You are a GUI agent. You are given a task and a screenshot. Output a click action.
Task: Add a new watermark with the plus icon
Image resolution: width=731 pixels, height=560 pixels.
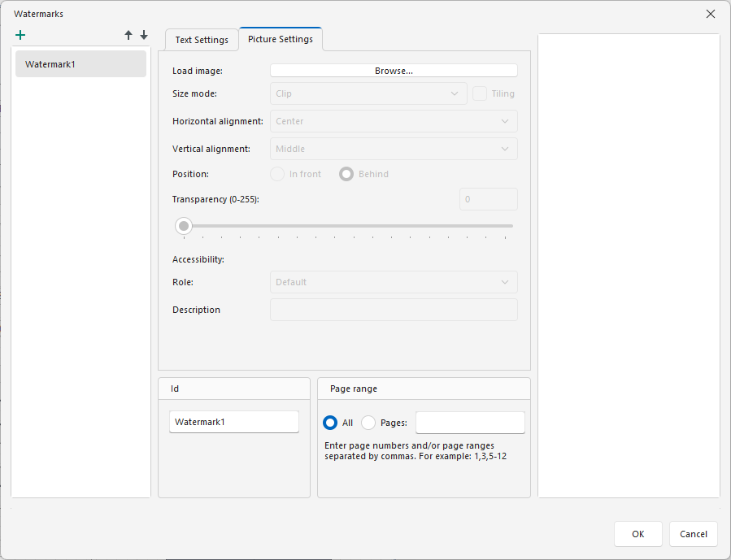(x=20, y=35)
